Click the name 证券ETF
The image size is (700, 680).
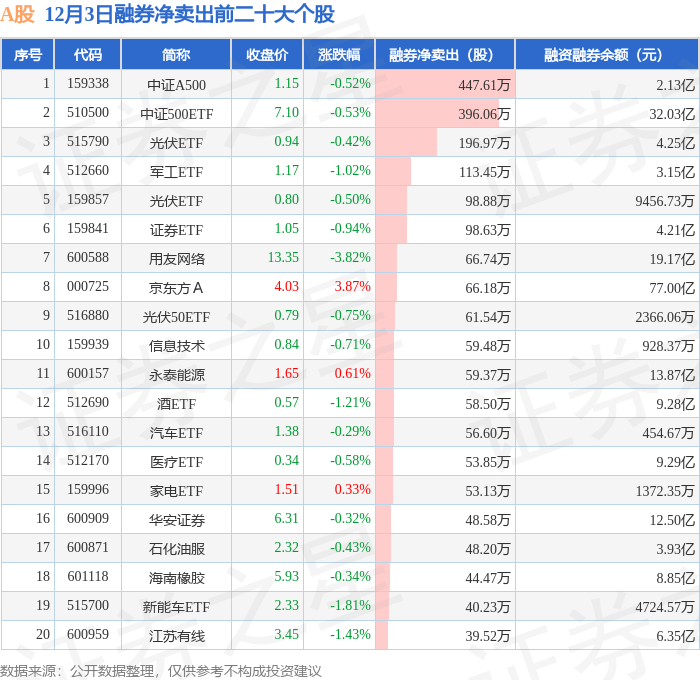[x=176, y=230]
